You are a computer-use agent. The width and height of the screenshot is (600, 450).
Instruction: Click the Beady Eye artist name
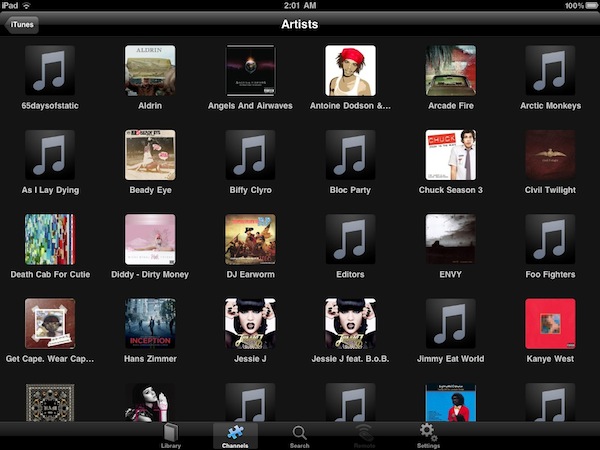click(x=150, y=190)
